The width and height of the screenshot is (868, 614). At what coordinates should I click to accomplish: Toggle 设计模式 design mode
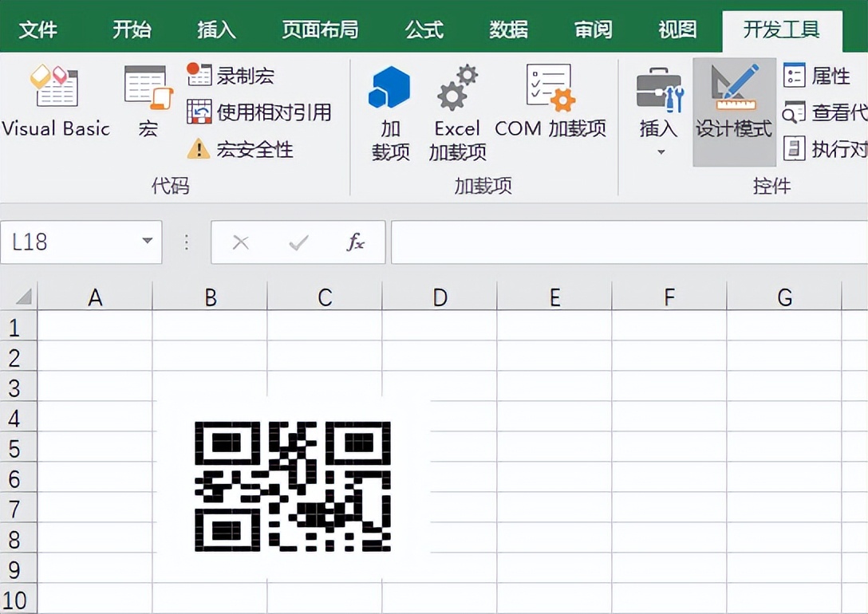pos(734,112)
